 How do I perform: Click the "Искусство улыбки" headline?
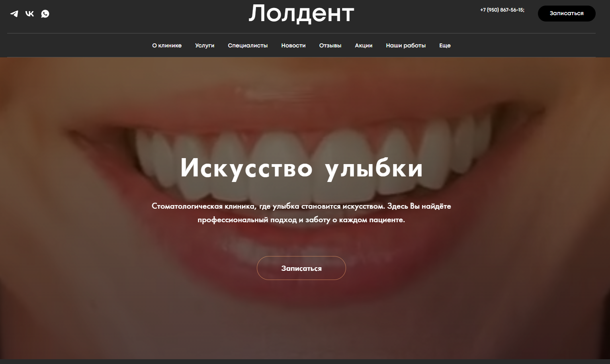point(301,168)
